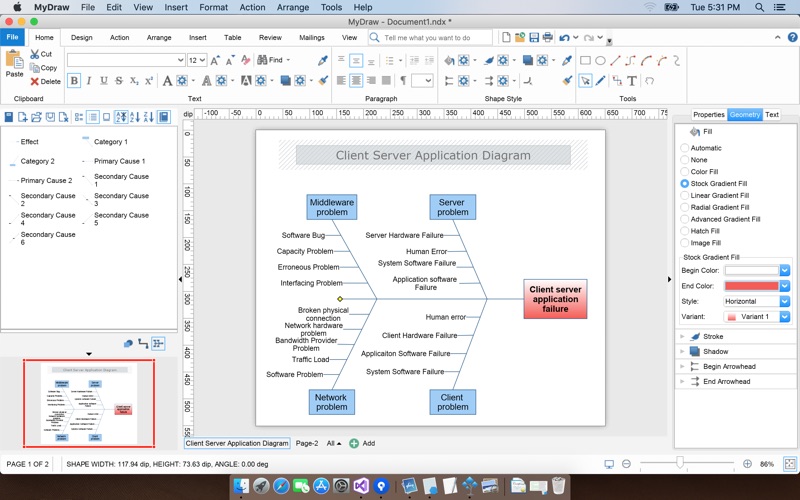This screenshot has height=500, width=800.
Task: Click the save library icon in library panel
Action: click(x=50, y=117)
